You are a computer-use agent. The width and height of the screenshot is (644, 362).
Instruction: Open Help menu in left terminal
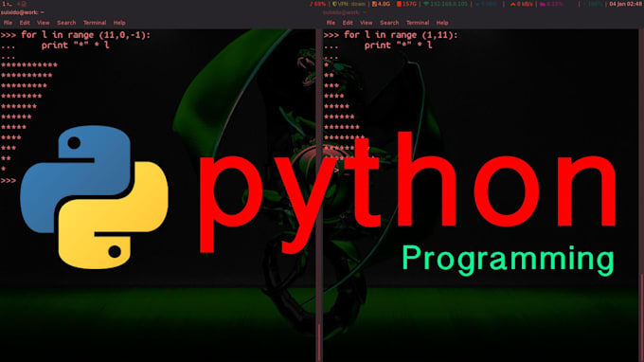tap(119, 23)
